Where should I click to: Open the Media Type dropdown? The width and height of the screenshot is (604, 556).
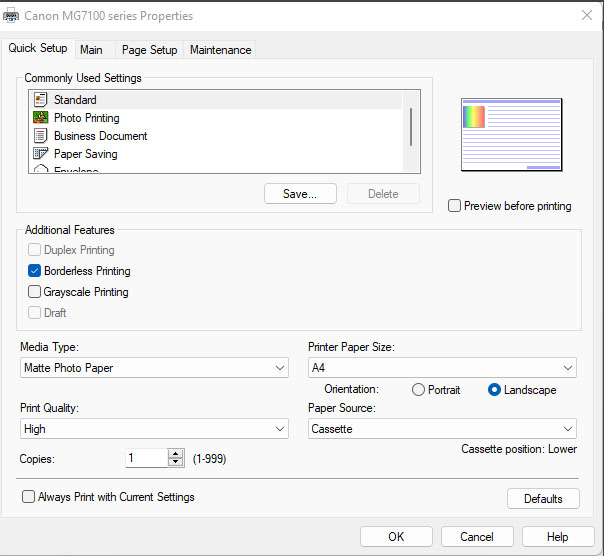point(155,368)
